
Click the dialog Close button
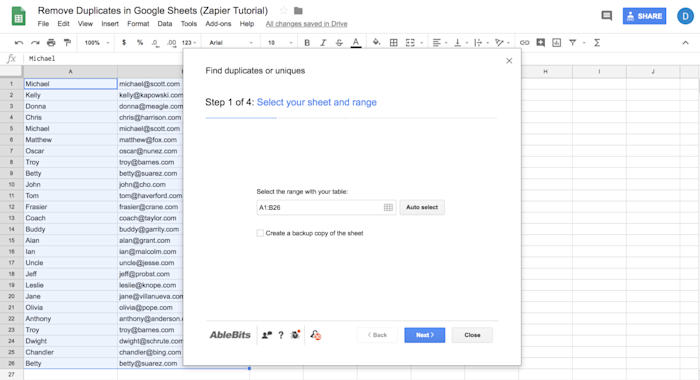(472, 335)
